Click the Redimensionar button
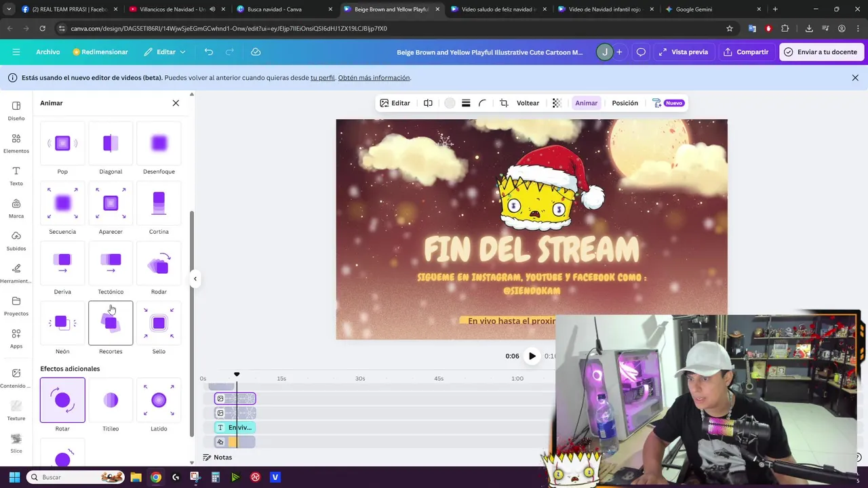The width and height of the screenshot is (868, 488). point(100,52)
